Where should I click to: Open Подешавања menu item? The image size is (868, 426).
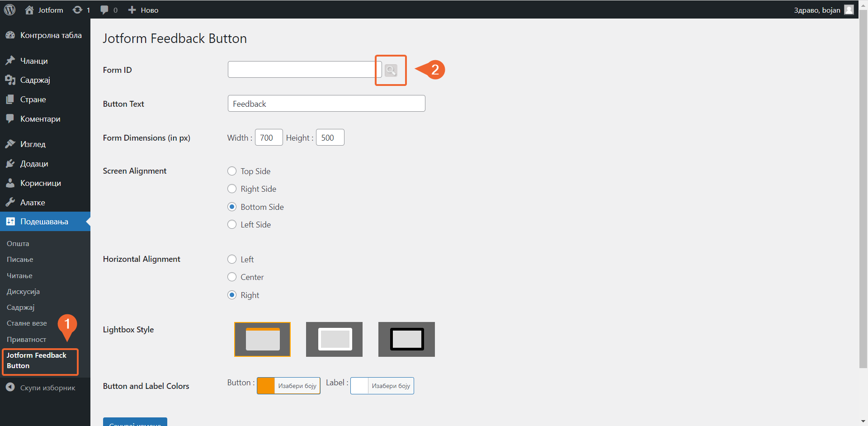45,222
